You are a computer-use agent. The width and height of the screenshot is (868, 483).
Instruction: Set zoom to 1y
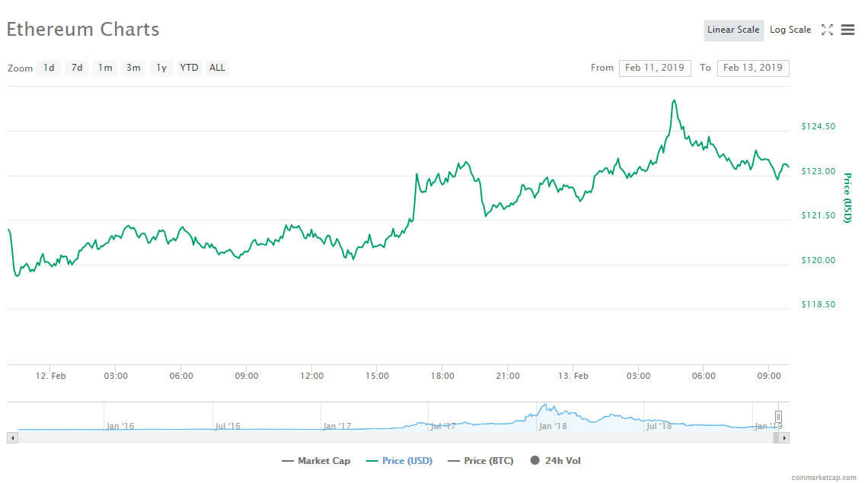point(161,68)
